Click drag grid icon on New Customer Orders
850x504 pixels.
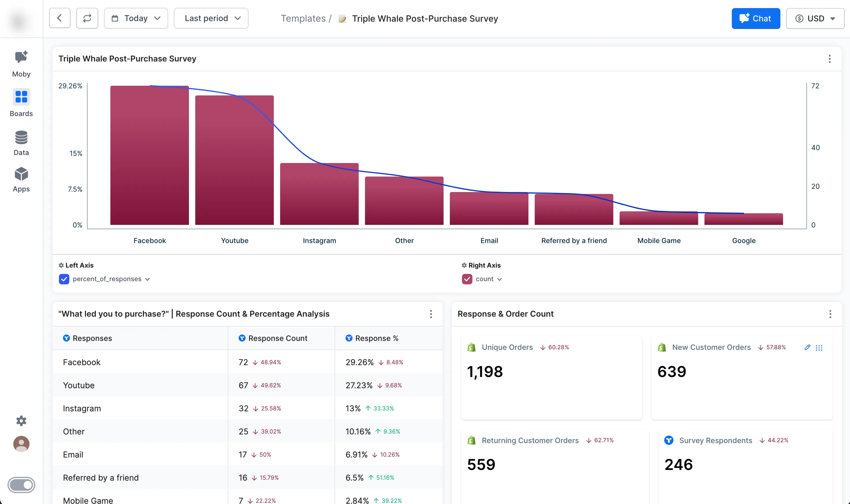click(819, 348)
